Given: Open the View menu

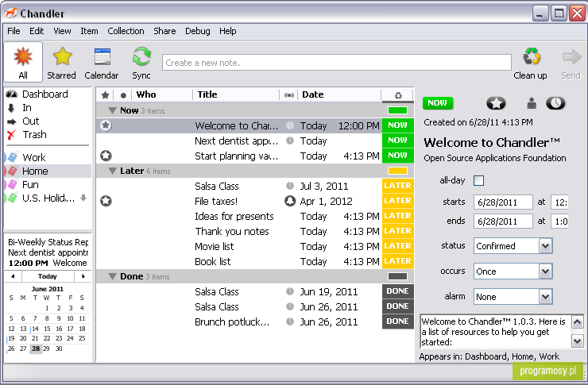Looking at the screenshot, I should (x=62, y=31).
